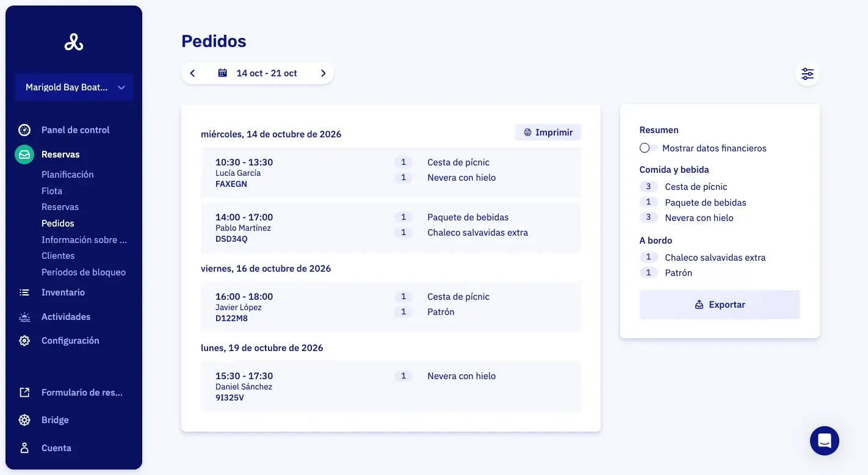
Task: Open the Marigold Bay Boat account dropdown
Action: click(x=74, y=87)
